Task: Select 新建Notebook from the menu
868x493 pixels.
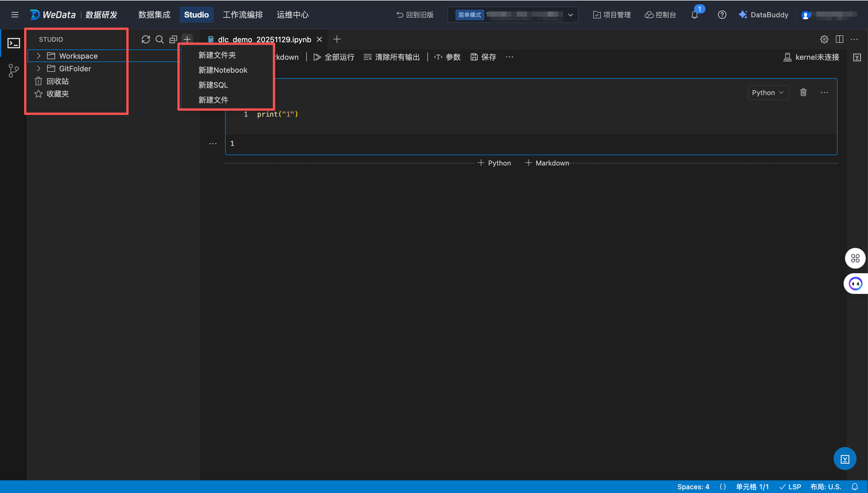Action: coord(222,70)
